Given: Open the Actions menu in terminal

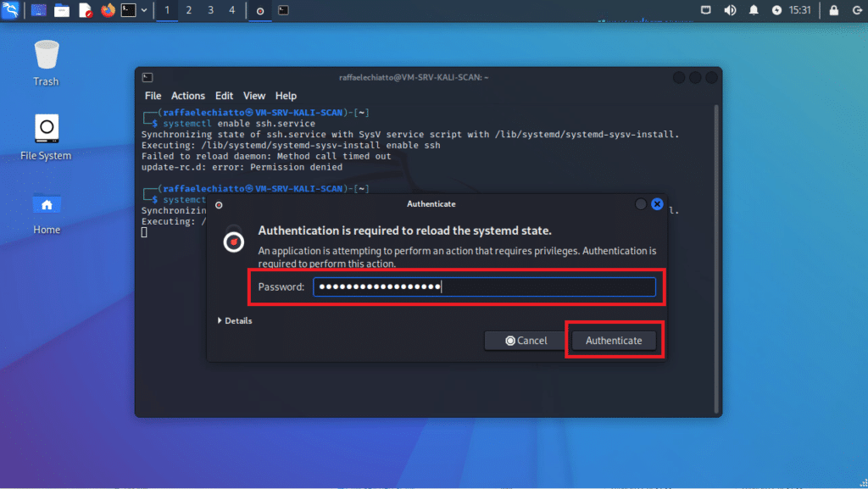Looking at the screenshot, I should (x=188, y=96).
